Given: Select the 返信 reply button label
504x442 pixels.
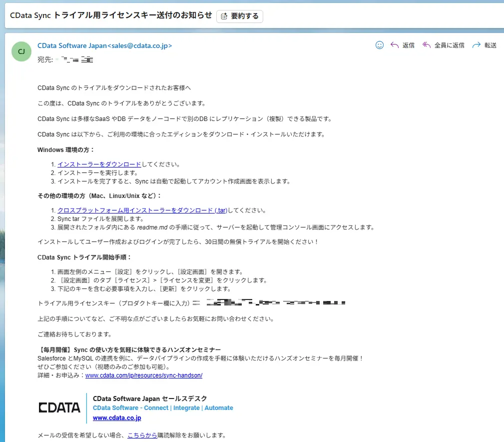Looking at the screenshot, I should (x=408, y=45).
